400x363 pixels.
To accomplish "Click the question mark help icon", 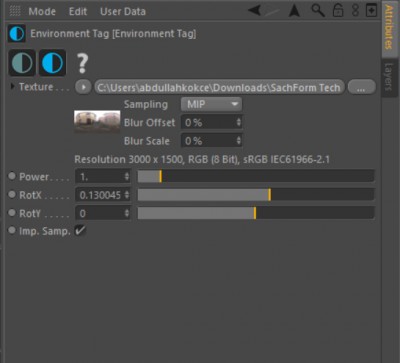I will click(x=82, y=63).
